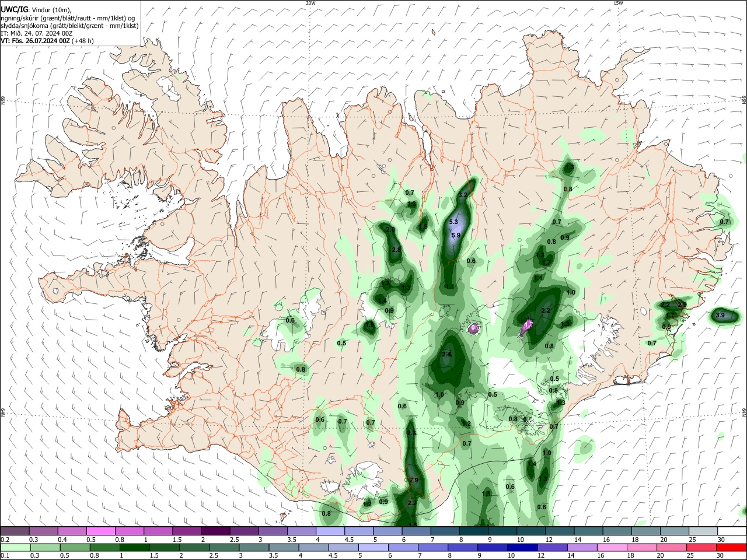This screenshot has height=560, width=747.
Task: Select the bright red swatch after 30 in lower legend
Action: pos(732,547)
